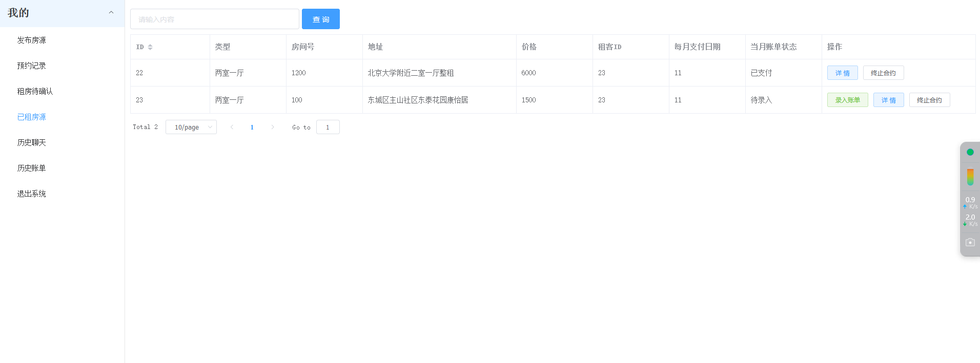The height and width of the screenshot is (363, 980).
Task: Click room number cell 100
Action: click(x=297, y=100)
